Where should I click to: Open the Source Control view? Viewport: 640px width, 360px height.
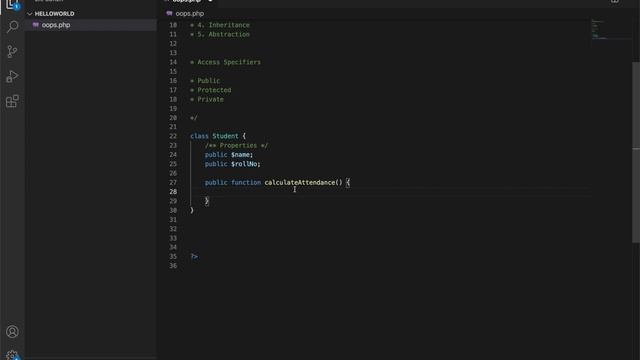[x=12, y=51]
